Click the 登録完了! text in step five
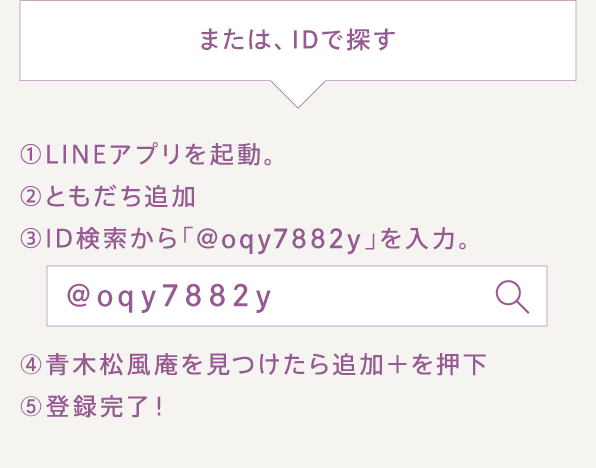Screen dimensions: 596x468 [x=105, y=407]
